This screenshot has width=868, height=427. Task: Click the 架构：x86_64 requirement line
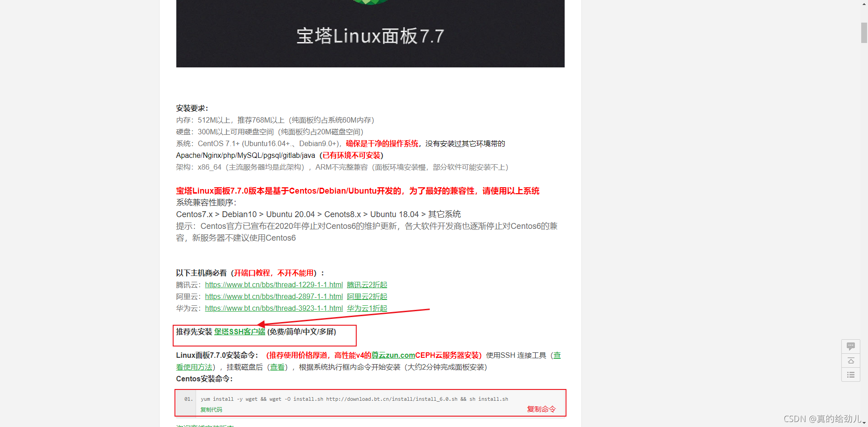(342, 167)
